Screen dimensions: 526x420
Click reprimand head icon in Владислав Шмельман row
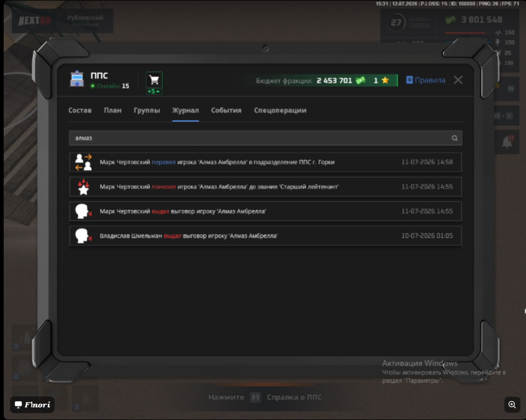coord(83,236)
